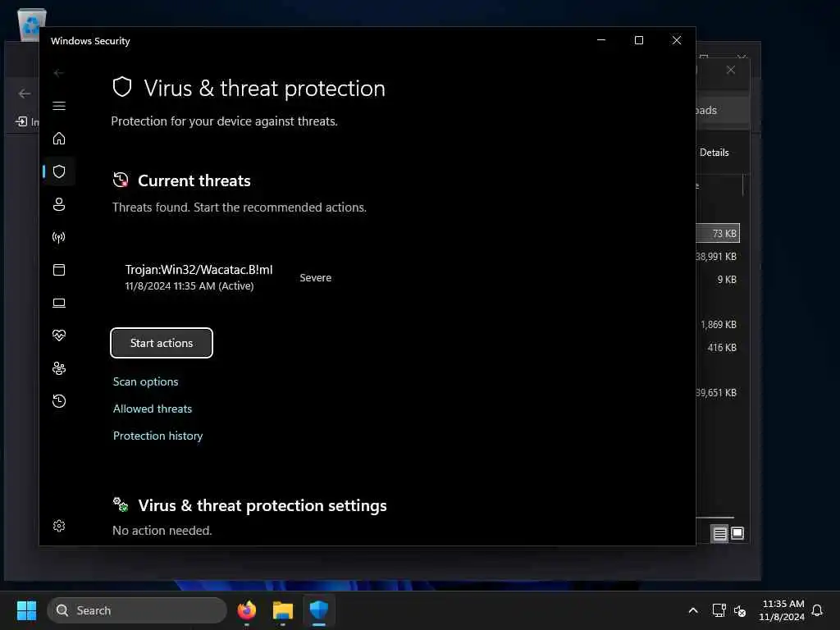Viewport: 840px width, 630px height.
Task: Select the 39,651 KB file in Explorer
Action: pos(716,393)
